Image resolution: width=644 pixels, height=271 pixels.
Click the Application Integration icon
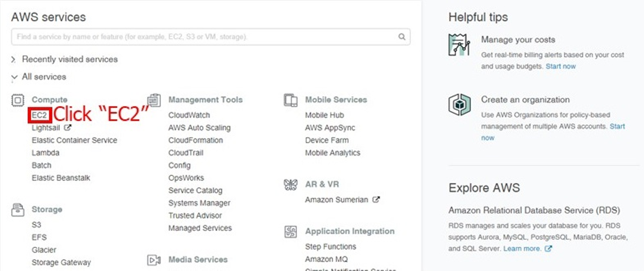pyautogui.click(x=291, y=232)
